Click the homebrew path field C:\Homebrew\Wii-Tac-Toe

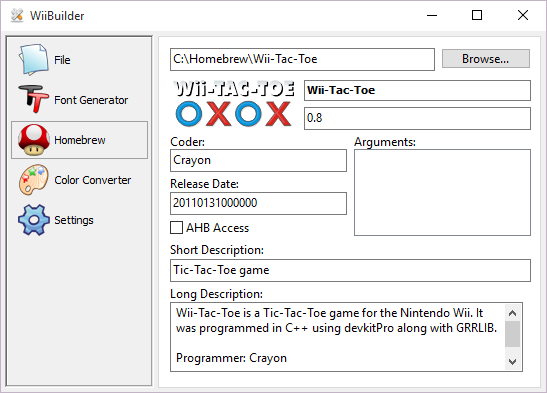(x=302, y=59)
